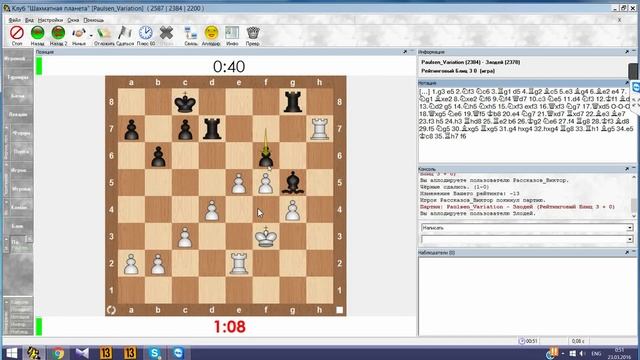Select the Лекции sidebar button
The height and width of the screenshot is (360, 640).
(x=18, y=114)
